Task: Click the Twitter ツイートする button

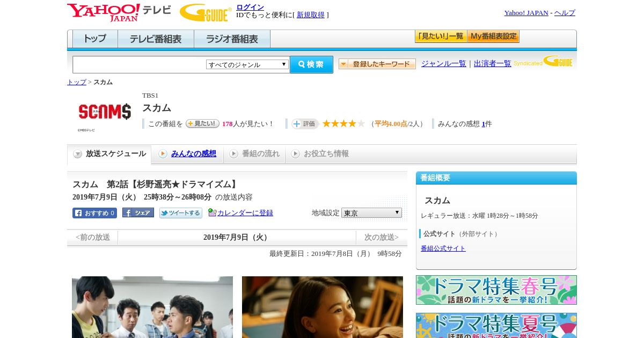Action: [x=181, y=213]
